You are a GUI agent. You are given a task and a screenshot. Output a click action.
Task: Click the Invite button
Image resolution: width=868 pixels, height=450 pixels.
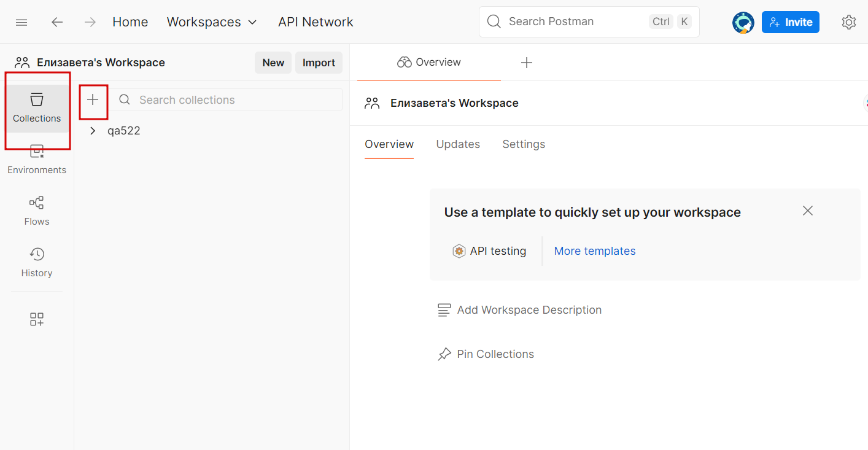click(790, 22)
